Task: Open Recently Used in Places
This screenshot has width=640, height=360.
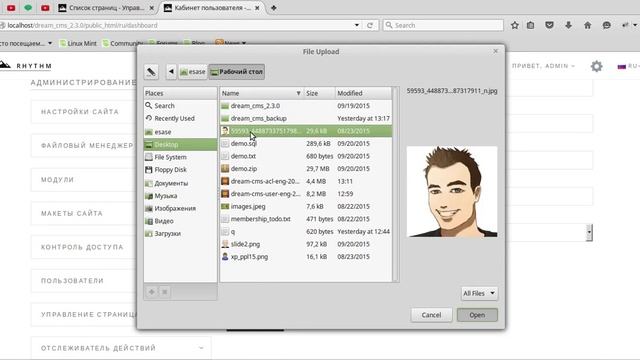Action: tap(180, 118)
